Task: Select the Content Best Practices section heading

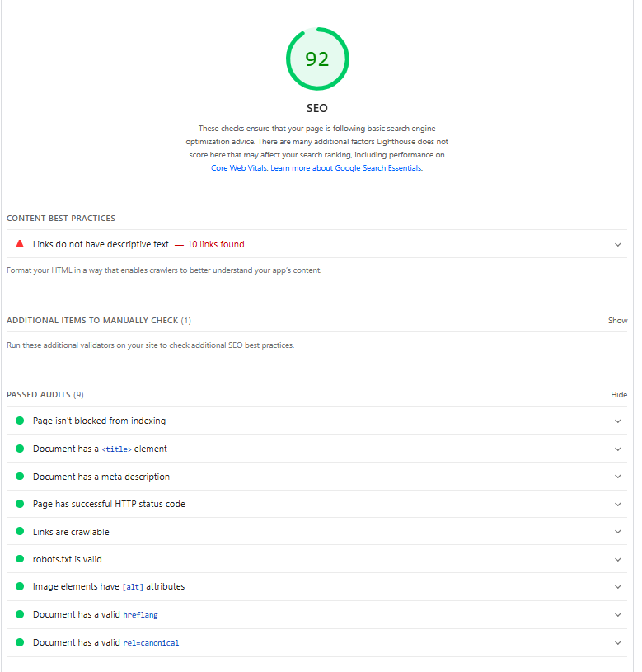Action: tap(61, 219)
